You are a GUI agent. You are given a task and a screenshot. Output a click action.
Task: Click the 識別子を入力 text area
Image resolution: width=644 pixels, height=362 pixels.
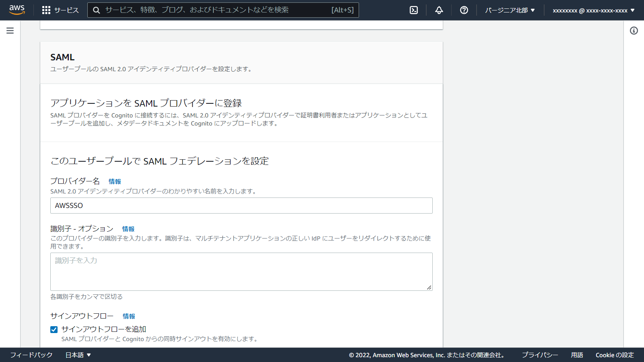tap(242, 271)
